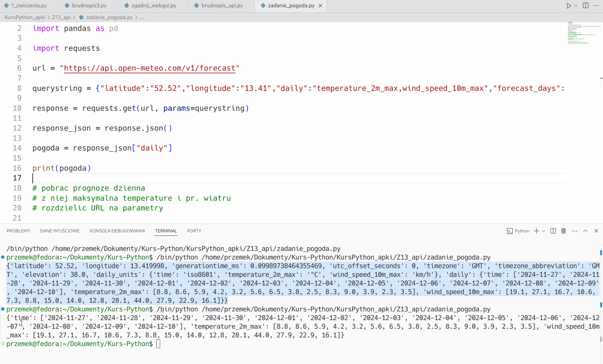The image size is (603, 364).
Task: Click the 'response_json = response.json()' line
Action: coord(103,128)
